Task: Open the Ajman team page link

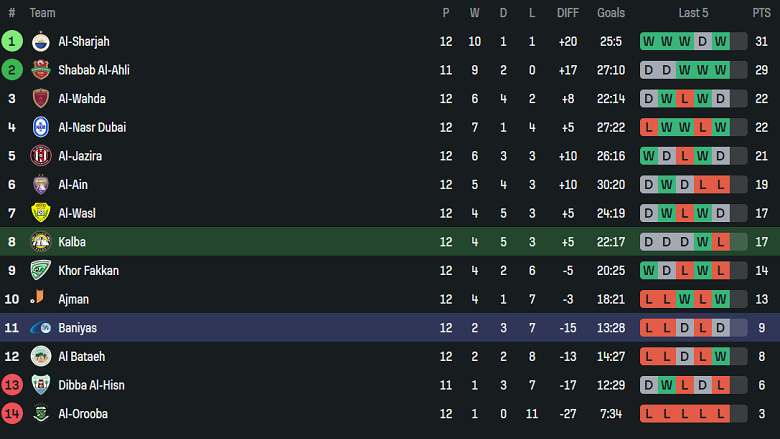Action: point(73,299)
